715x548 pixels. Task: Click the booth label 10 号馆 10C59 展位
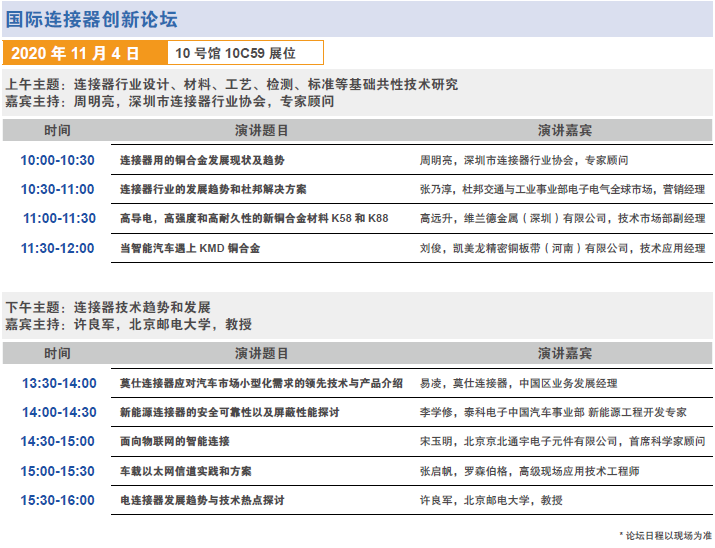coord(235,53)
